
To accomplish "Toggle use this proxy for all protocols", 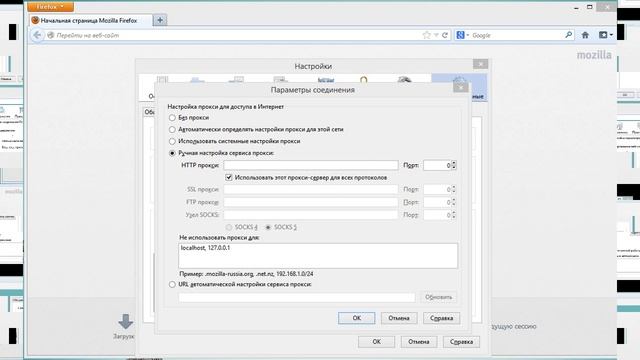I will click(x=229, y=178).
